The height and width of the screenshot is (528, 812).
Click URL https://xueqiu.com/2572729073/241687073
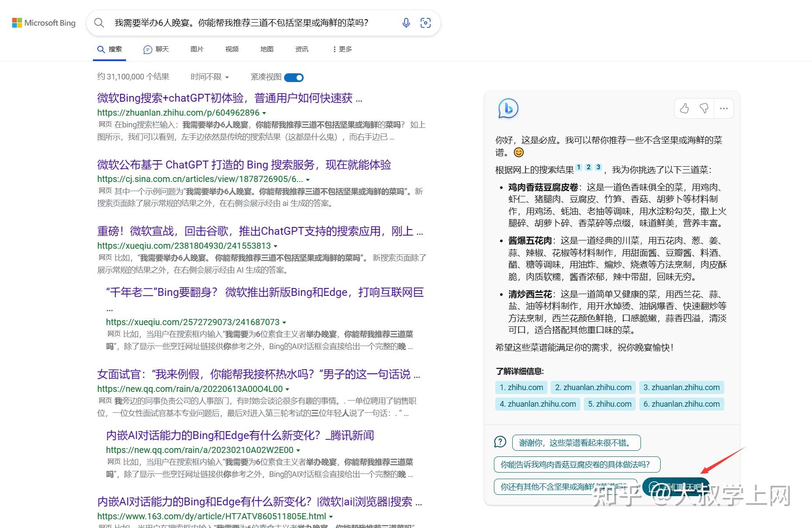tap(193, 322)
